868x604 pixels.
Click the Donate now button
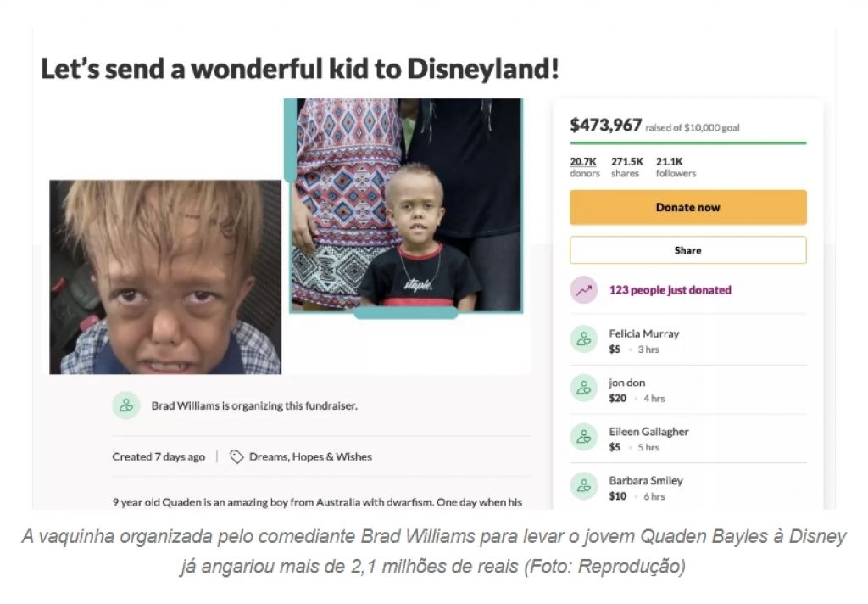click(688, 207)
